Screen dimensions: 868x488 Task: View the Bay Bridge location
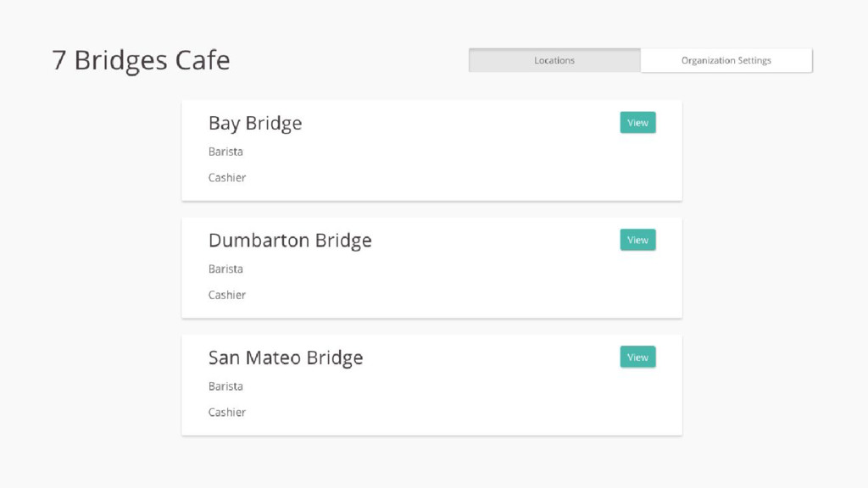click(x=637, y=123)
